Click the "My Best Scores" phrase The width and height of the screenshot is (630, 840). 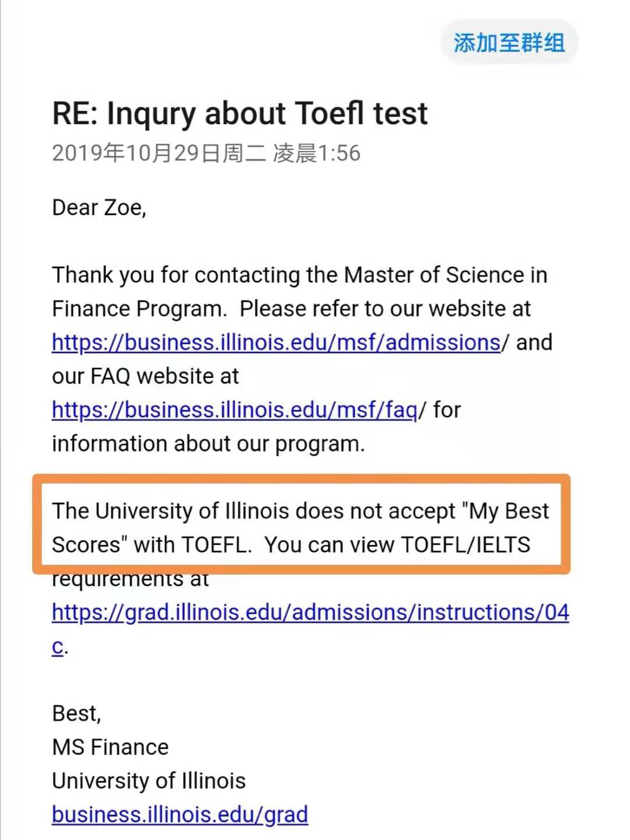(x=300, y=527)
